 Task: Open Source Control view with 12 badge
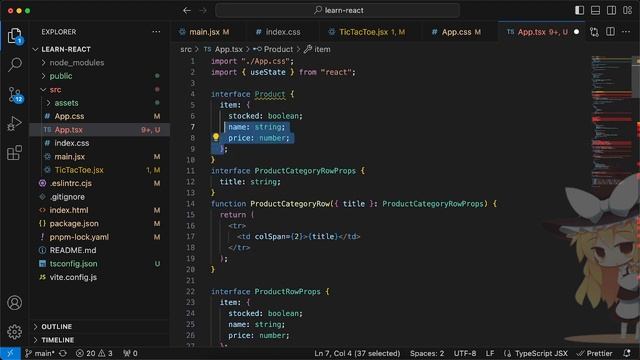16,95
